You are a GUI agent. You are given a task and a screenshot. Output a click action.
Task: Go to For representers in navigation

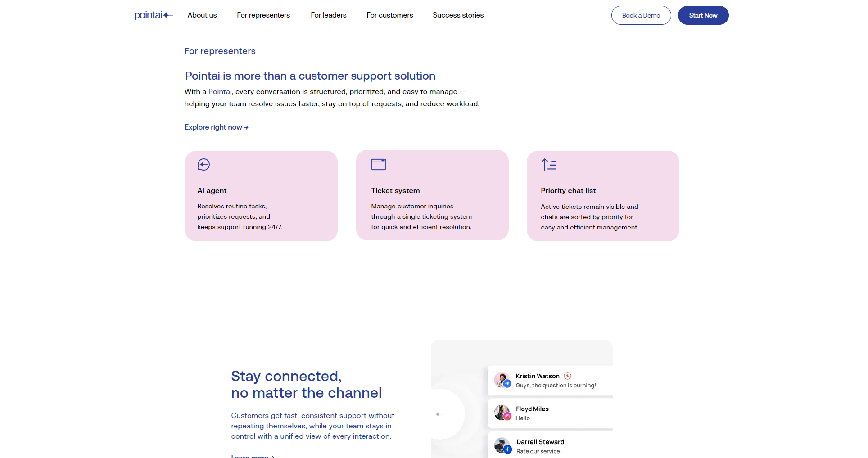[x=263, y=15]
